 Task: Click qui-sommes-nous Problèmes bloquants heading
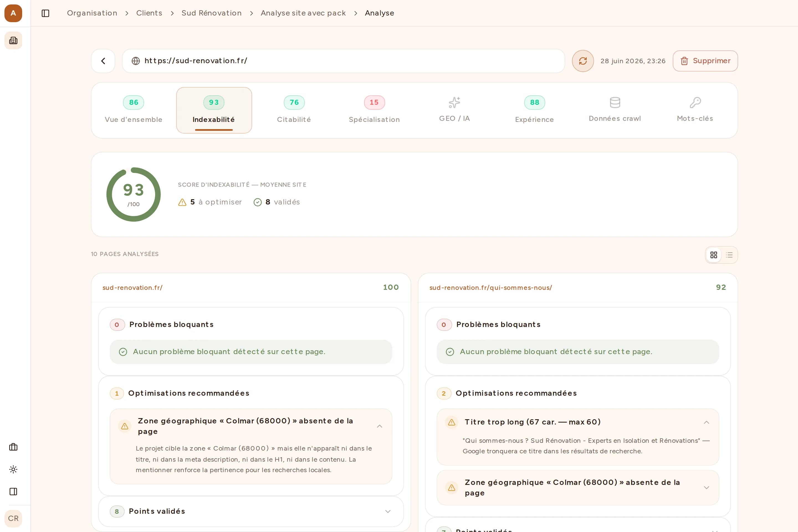pos(498,325)
